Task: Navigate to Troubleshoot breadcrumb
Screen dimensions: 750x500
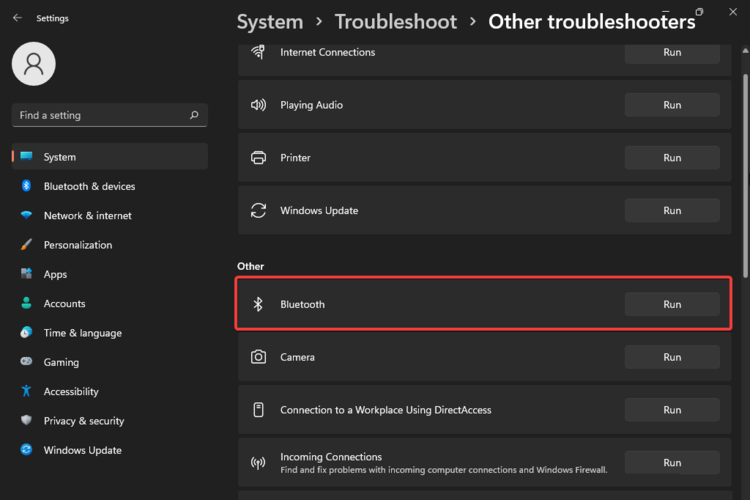Action: 396,22
